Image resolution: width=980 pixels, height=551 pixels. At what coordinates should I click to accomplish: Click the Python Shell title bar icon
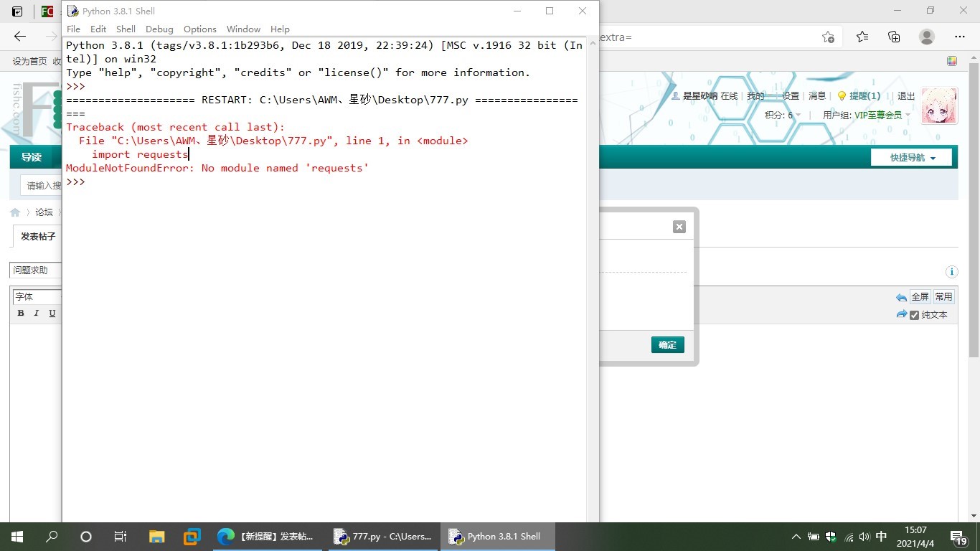point(72,11)
